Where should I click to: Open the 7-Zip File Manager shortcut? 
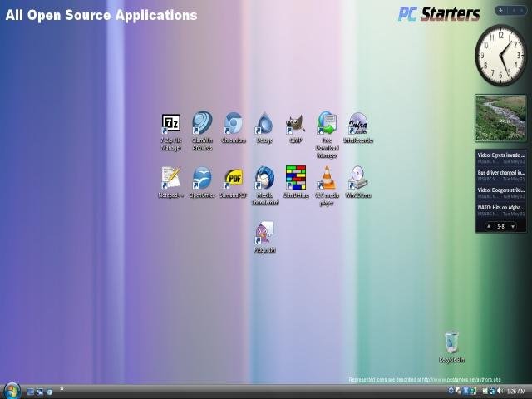[x=171, y=131]
